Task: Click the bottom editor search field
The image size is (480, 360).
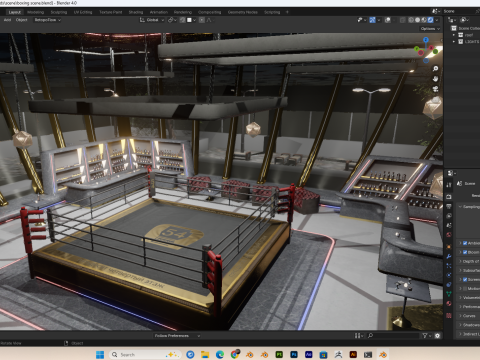Action: coord(393,336)
